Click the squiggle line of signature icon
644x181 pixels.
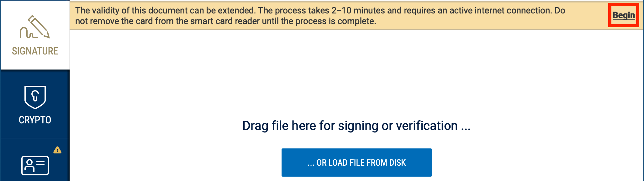tap(28, 33)
